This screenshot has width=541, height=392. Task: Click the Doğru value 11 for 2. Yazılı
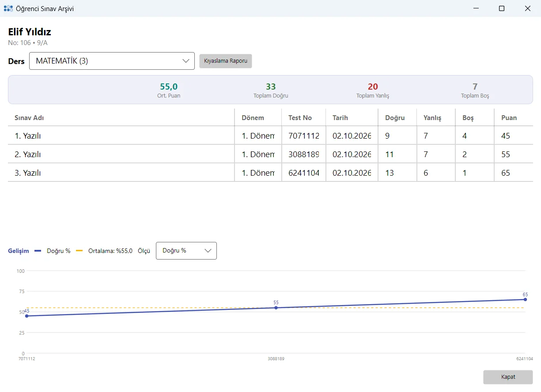pos(390,155)
